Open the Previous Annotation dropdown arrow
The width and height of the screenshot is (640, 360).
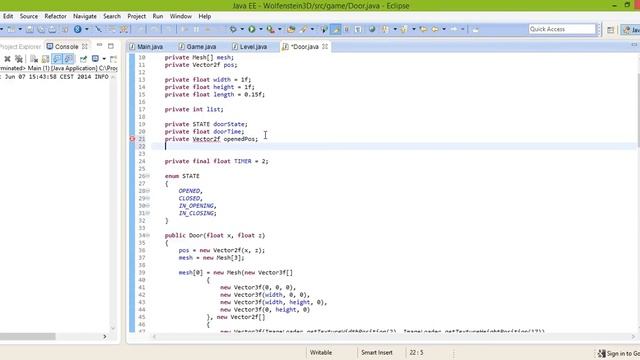(x=413, y=29)
